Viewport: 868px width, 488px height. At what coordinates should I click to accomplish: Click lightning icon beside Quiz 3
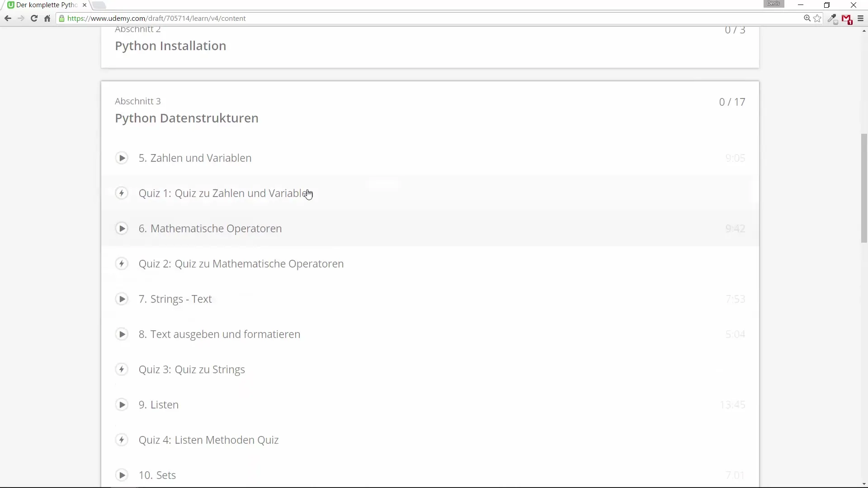[x=122, y=370]
